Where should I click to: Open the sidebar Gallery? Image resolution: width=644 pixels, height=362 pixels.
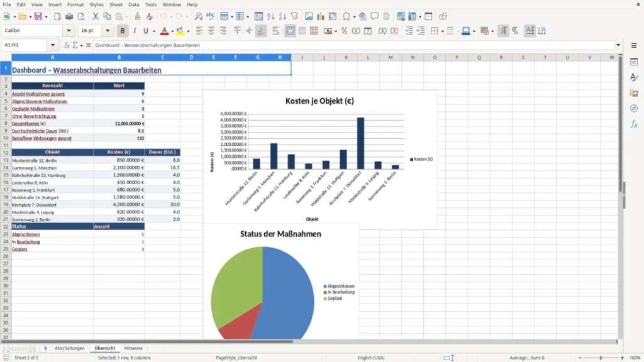[634, 93]
